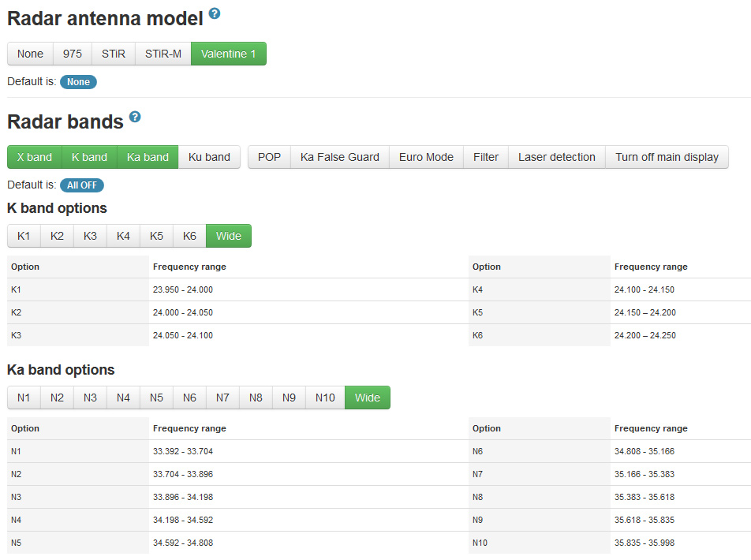Enable Laser detection
This screenshot has height=560, width=751.
556,157
